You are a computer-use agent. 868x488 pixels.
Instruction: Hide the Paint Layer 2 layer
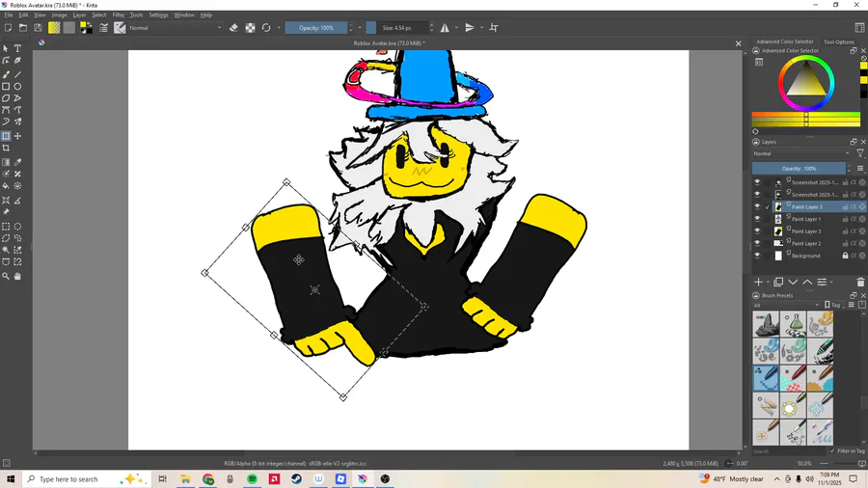coord(757,243)
